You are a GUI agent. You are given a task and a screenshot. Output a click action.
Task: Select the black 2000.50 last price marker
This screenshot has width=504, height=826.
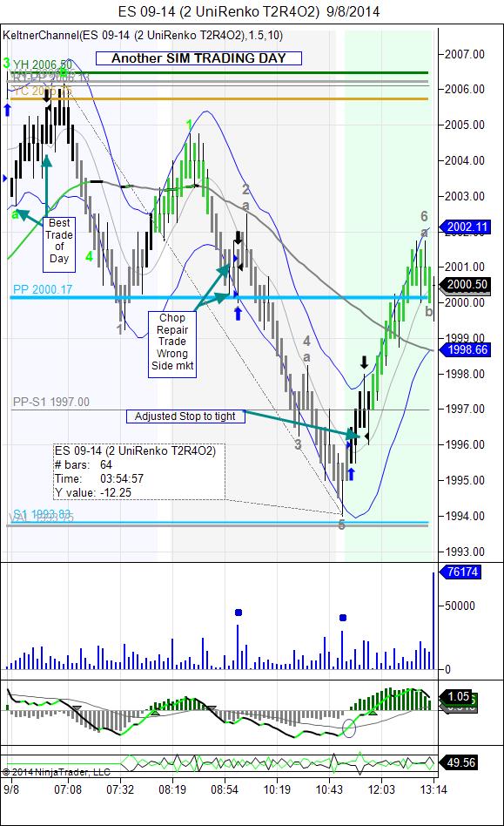point(467,284)
